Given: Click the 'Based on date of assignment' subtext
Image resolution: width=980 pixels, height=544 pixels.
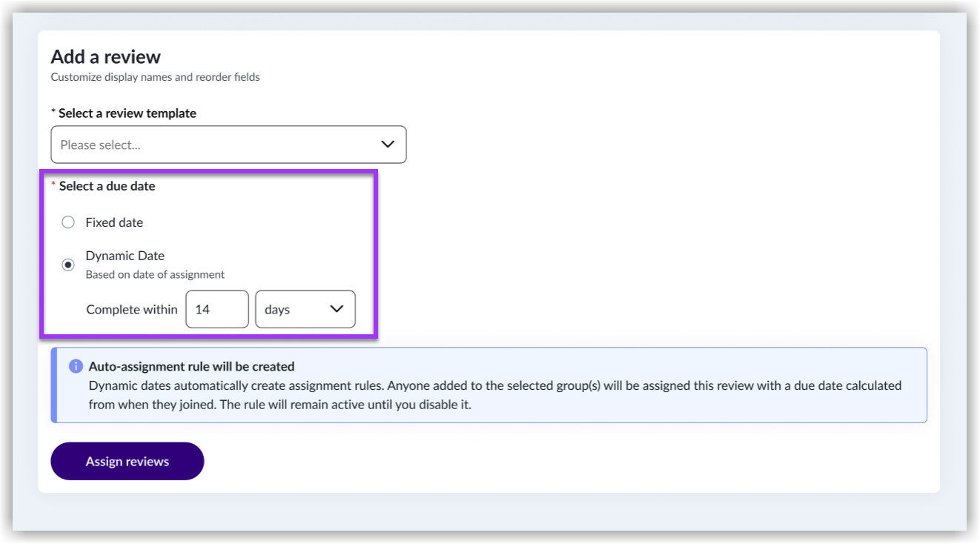Looking at the screenshot, I should 155,274.
